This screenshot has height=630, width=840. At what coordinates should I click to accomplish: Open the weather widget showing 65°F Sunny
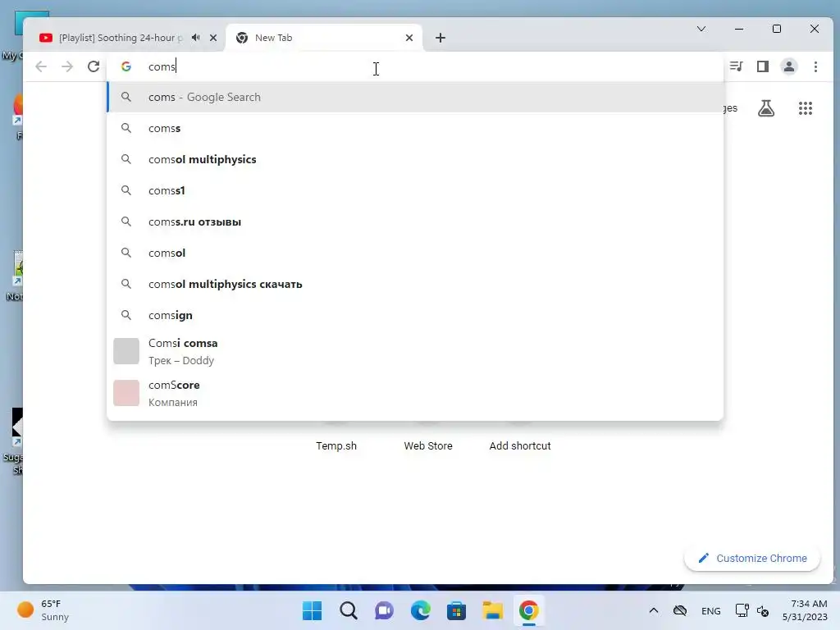(x=44, y=610)
